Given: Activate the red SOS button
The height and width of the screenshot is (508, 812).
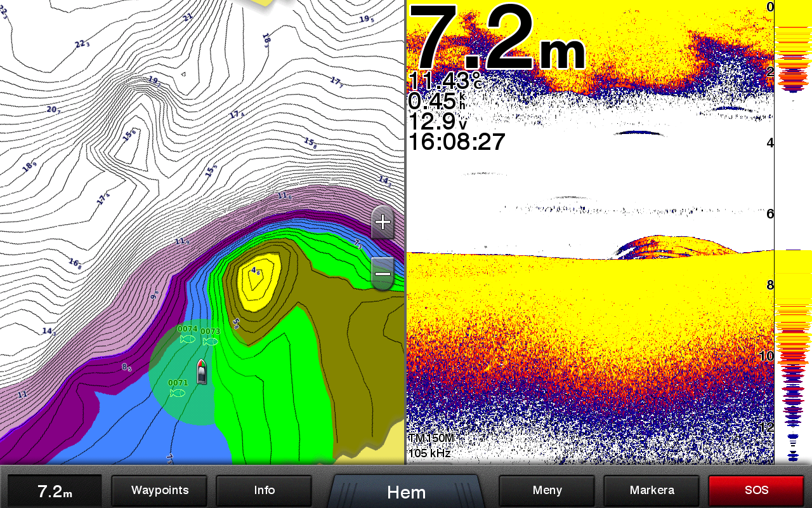Looking at the screenshot, I should coord(756,490).
